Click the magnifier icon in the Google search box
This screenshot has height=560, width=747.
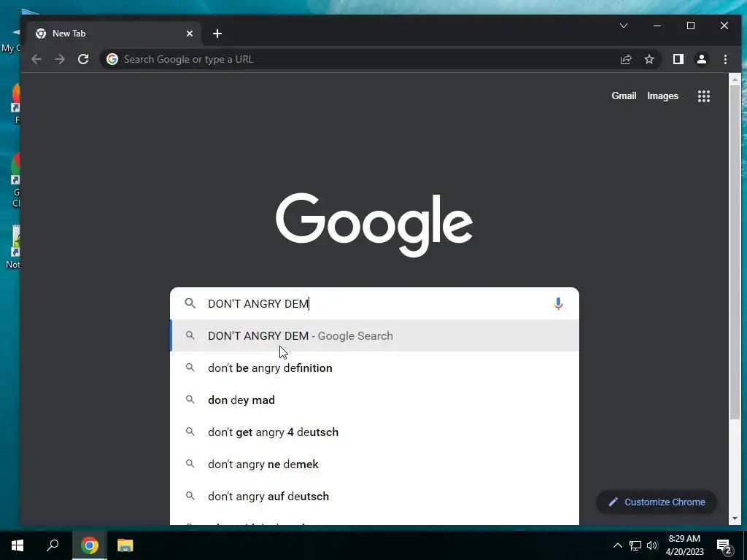(190, 303)
